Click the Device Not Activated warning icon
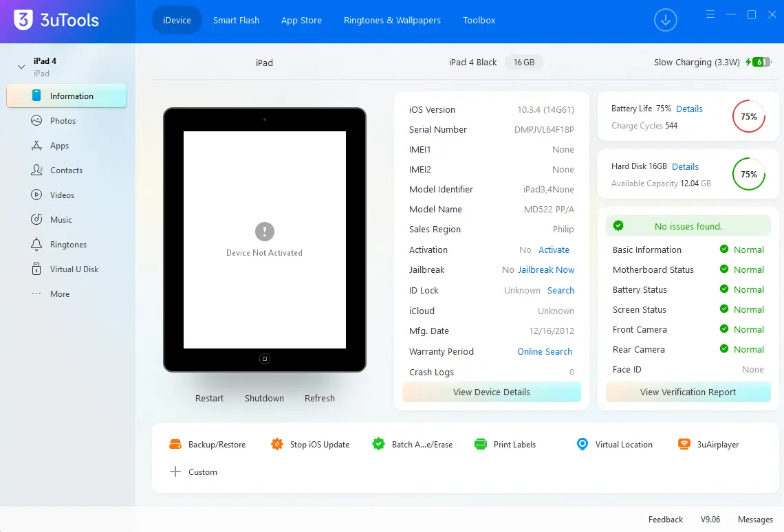 tap(265, 231)
